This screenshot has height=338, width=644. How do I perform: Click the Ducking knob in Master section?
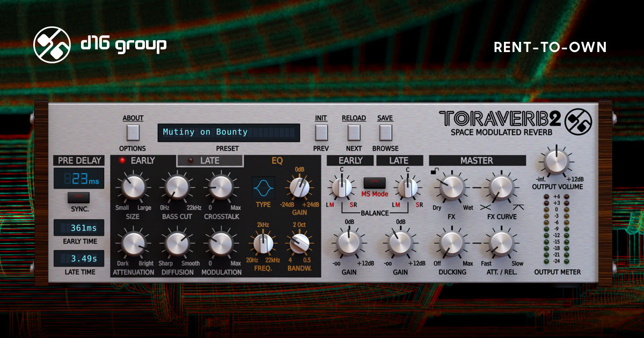(x=451, y=243)
